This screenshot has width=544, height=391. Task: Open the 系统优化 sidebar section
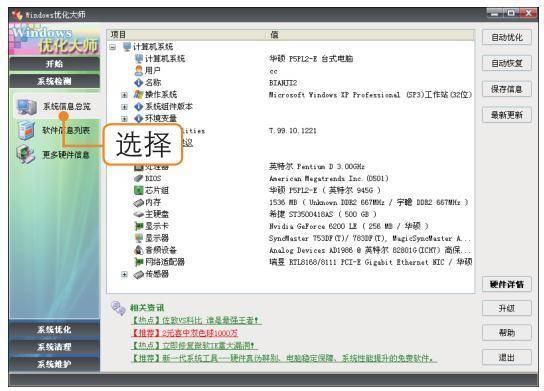click(x=54, y=330)
